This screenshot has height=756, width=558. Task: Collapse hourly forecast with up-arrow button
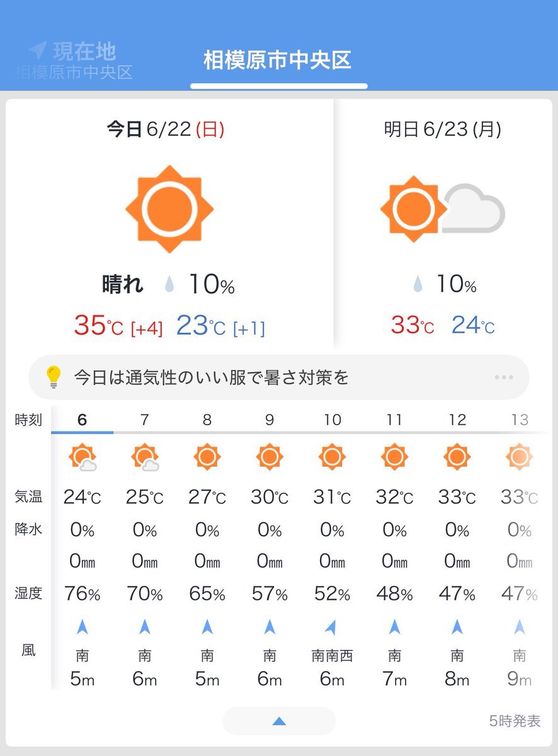279,721
